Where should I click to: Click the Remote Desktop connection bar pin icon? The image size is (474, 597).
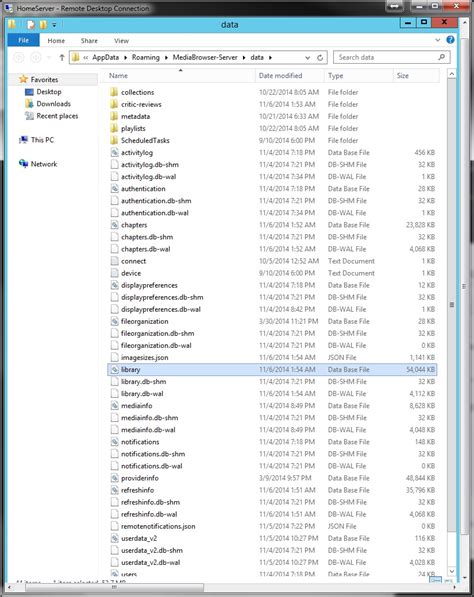click(x=394, y=6)
